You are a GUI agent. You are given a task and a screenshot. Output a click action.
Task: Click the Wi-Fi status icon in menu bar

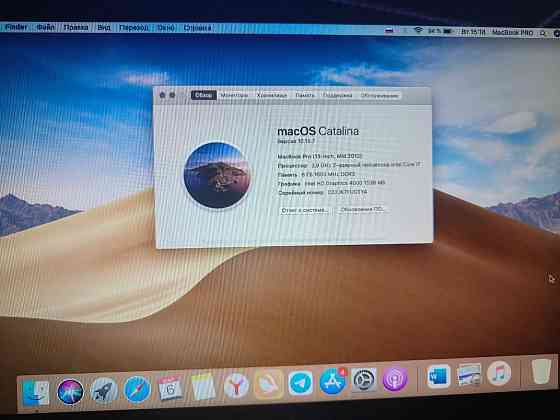click(418, 31)
